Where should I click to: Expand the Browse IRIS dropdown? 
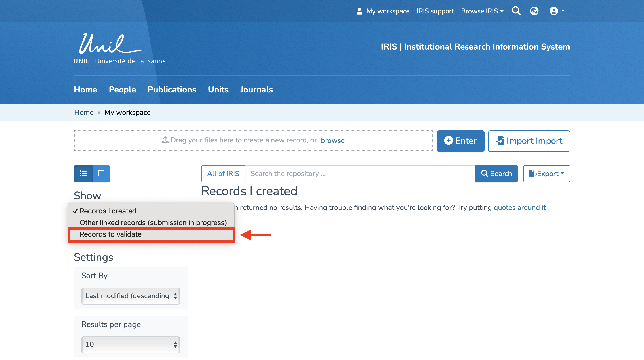(482, 11)
